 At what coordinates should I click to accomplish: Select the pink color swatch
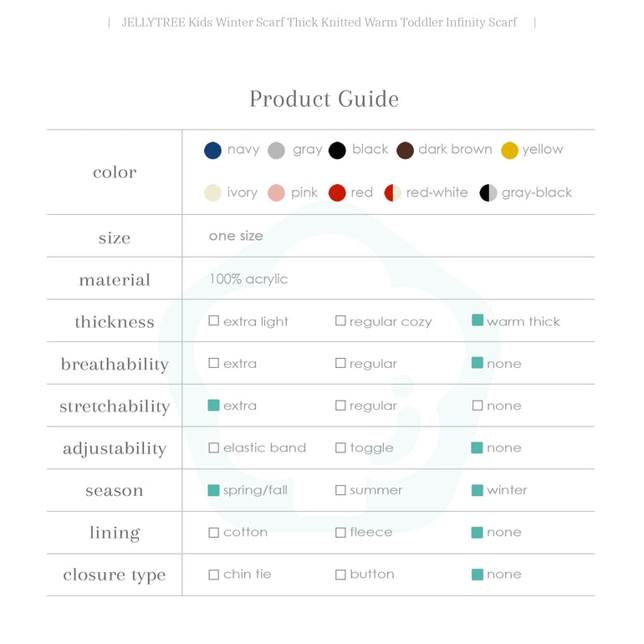click(277, 193)
